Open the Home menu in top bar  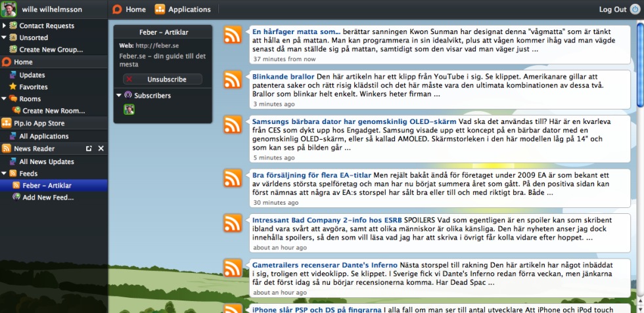click(129, 9)
